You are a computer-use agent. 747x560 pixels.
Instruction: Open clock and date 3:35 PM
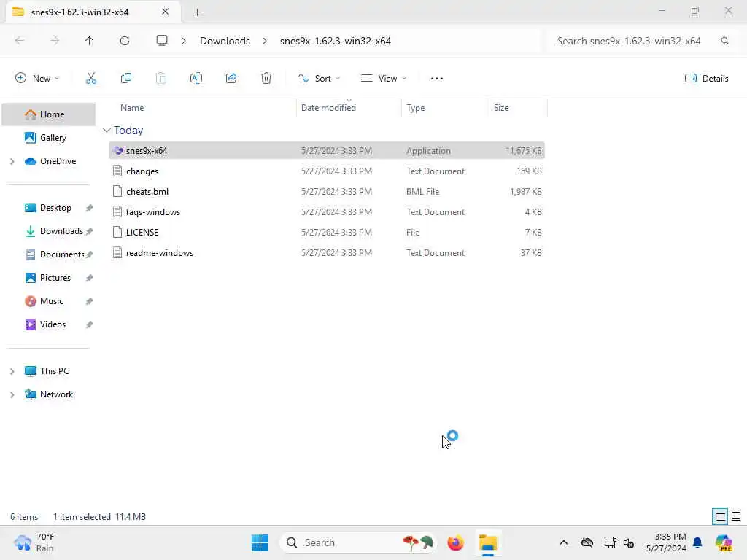(666, 542)
